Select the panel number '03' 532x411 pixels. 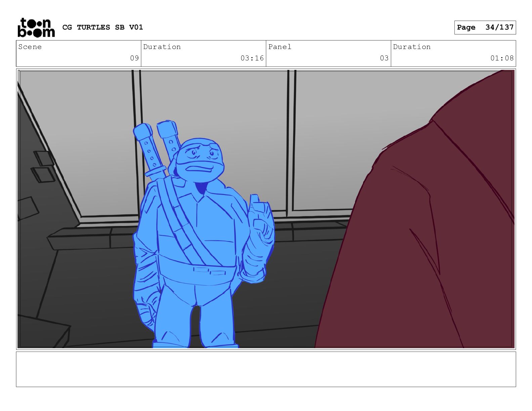384,58
